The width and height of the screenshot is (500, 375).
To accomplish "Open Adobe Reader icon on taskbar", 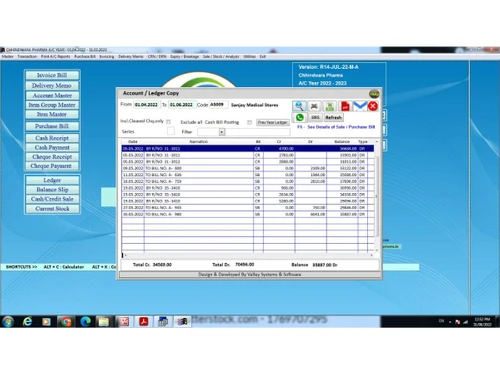I will pos(144,322).
